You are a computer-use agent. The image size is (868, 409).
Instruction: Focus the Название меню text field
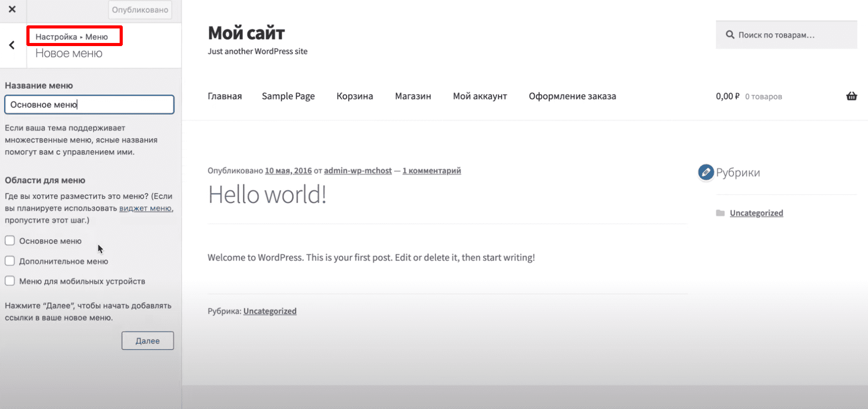[x=89, y=105]
